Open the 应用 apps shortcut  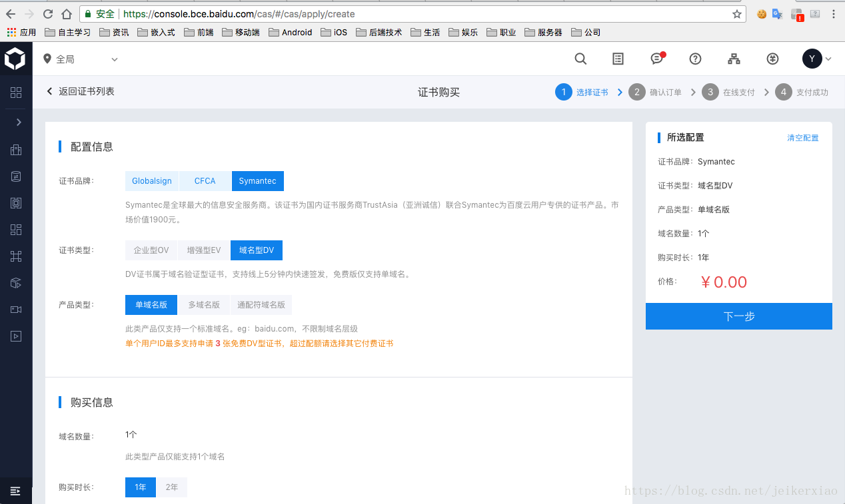(21, 32)
